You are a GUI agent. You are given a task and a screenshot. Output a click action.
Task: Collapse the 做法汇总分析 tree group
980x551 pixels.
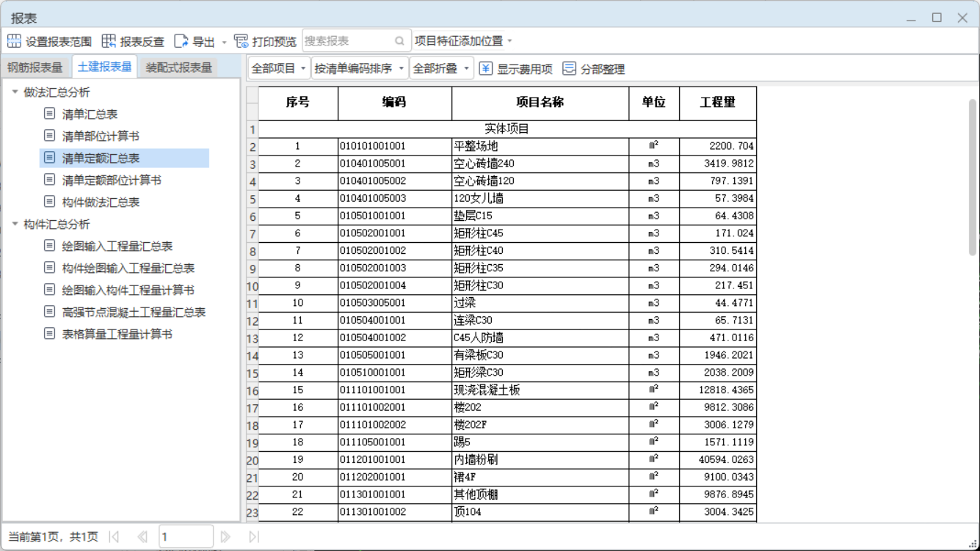(15, 92)
